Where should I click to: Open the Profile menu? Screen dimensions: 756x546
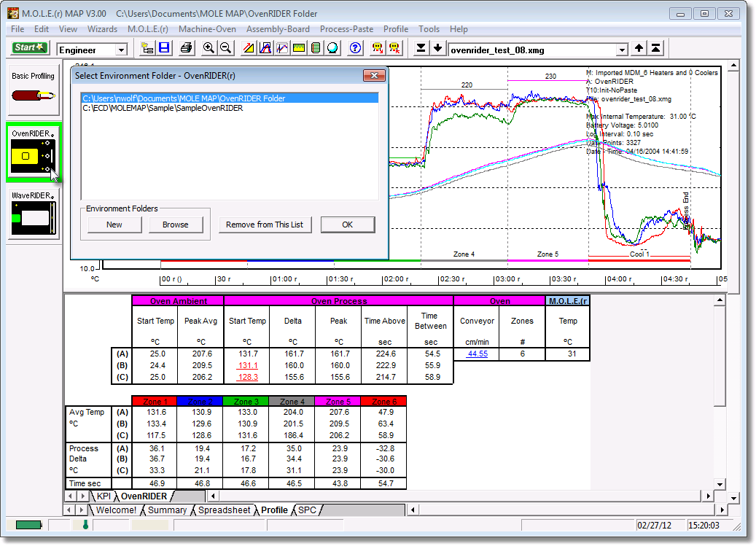click(396, 29)
